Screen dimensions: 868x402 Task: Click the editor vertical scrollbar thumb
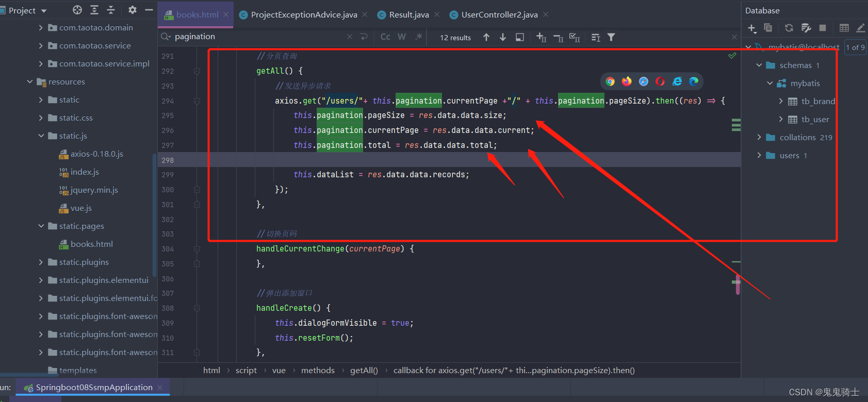[738, 284]
